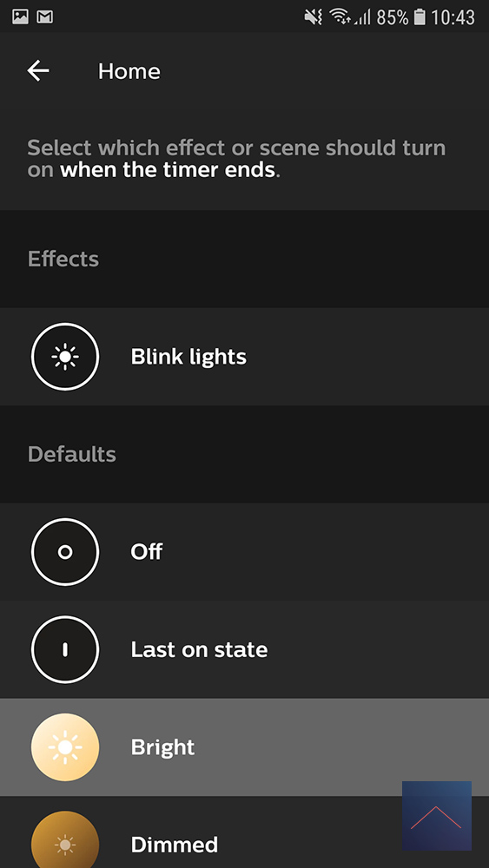Tap the Defaults section header
Image resolution: width=489 pixels, height=868 pixels.
coord(72,455)
